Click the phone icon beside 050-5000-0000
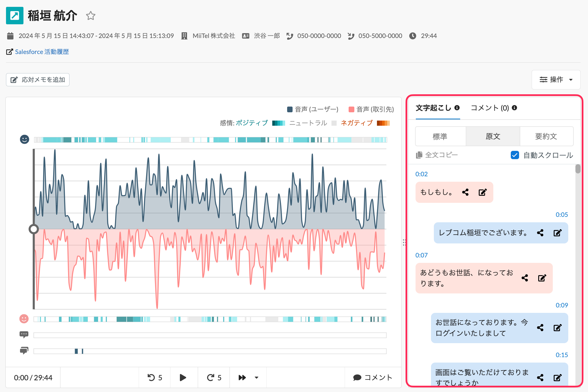The height and width of the screenshot is (392, 588). [x=351, y=36]
